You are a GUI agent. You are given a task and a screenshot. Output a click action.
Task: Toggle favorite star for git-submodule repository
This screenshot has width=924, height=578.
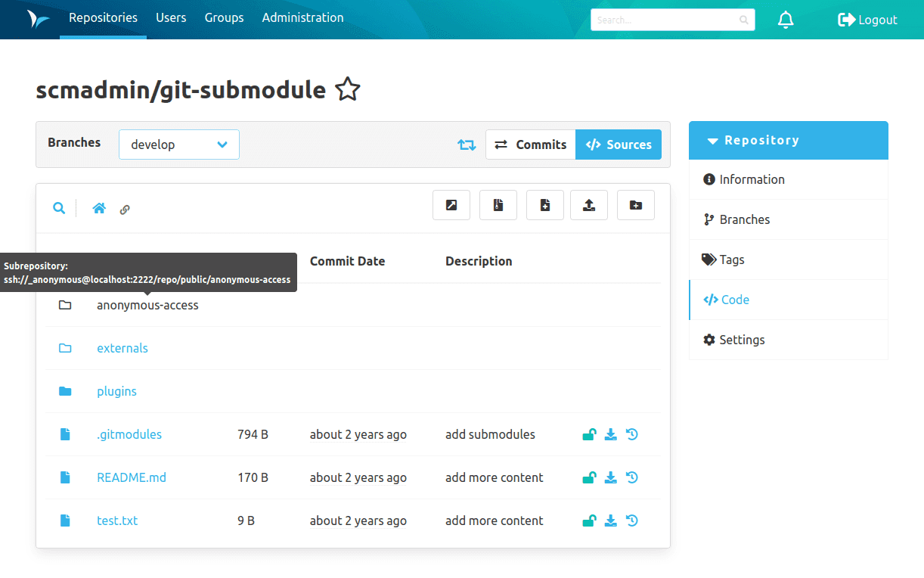point(347,89)
